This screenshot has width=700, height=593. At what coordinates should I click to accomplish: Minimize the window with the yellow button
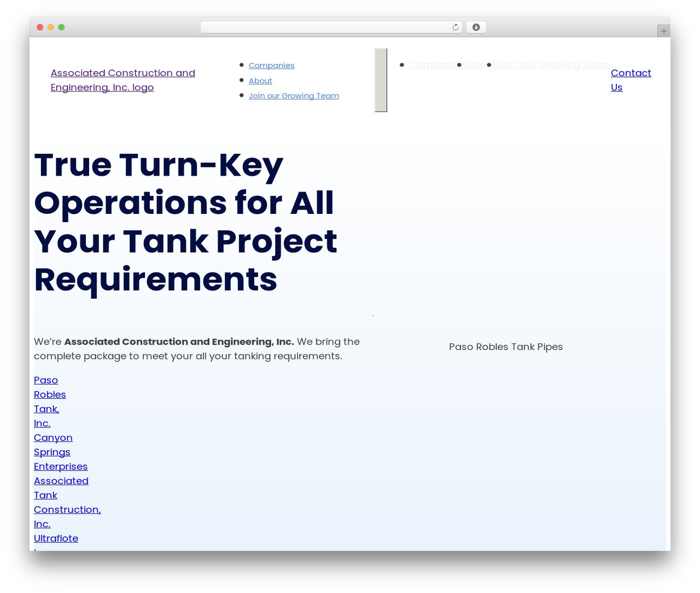(51, 27)
